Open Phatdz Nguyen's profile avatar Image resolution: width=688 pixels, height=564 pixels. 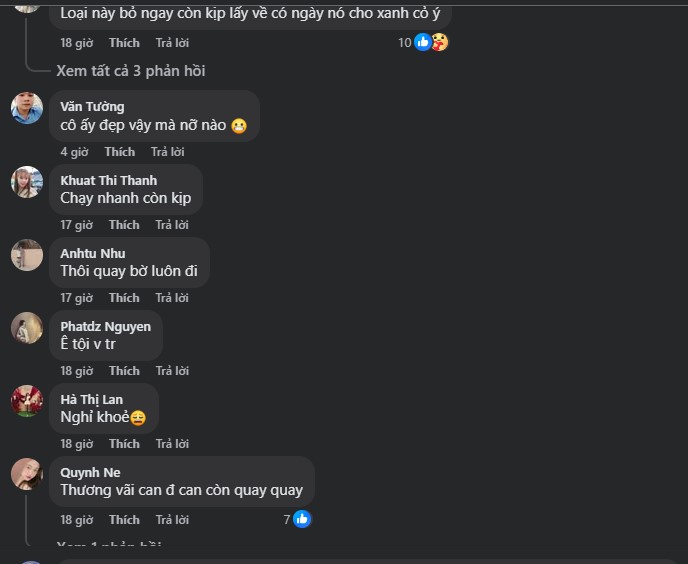tap(27, 328)
